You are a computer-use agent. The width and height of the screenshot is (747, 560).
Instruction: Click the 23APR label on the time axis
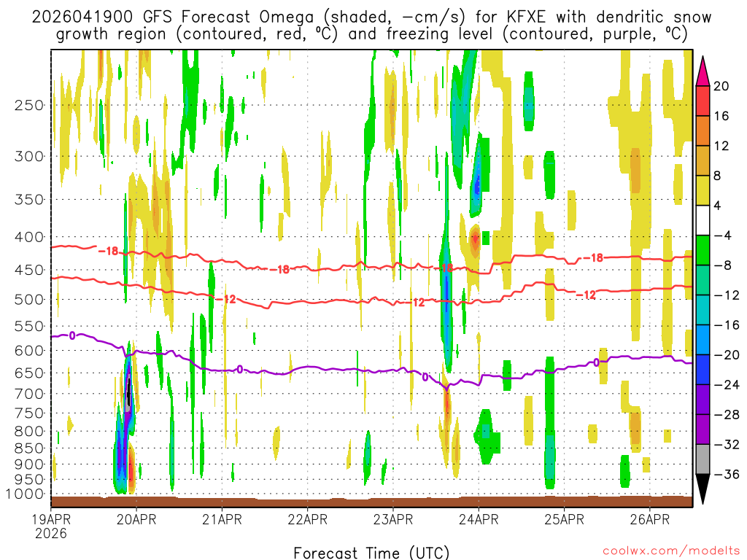coord(392,519)
